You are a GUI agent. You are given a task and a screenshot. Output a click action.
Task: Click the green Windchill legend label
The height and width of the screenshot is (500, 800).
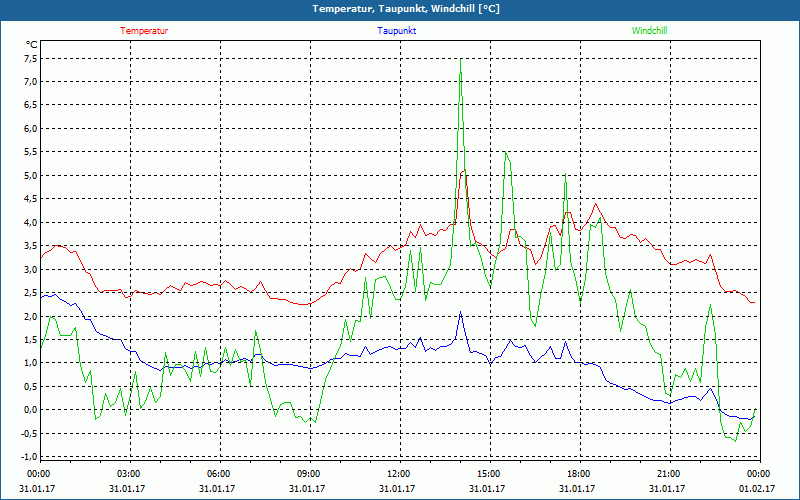(649, 31)
